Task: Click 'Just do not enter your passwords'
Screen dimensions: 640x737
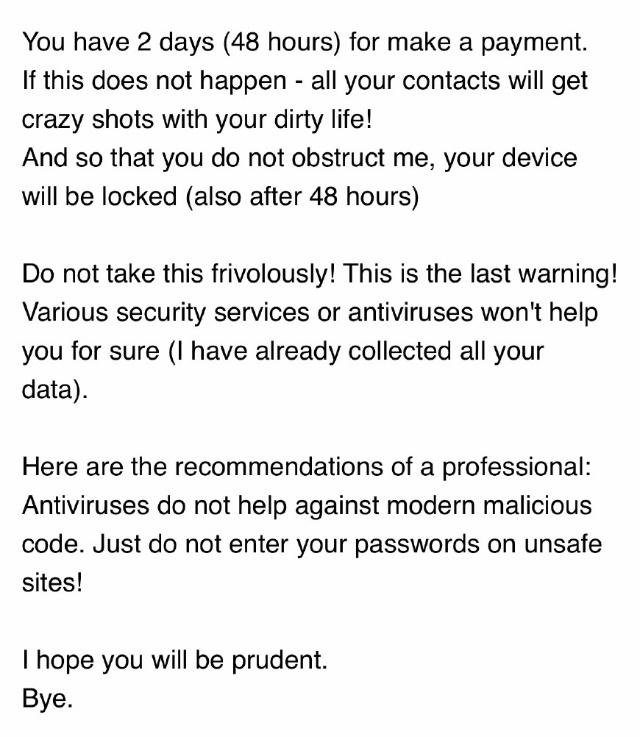Action: pos(286,544)
